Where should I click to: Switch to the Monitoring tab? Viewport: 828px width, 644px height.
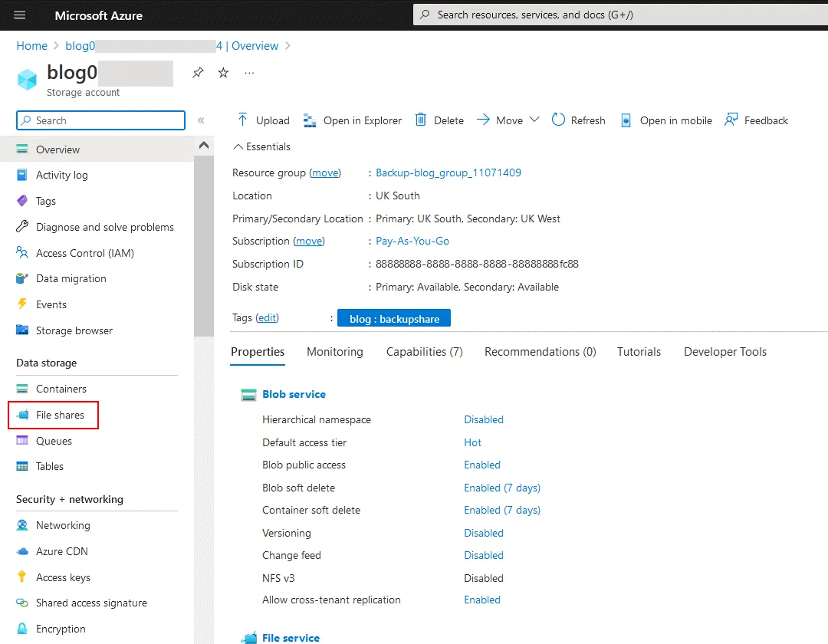tap(335, 352)
